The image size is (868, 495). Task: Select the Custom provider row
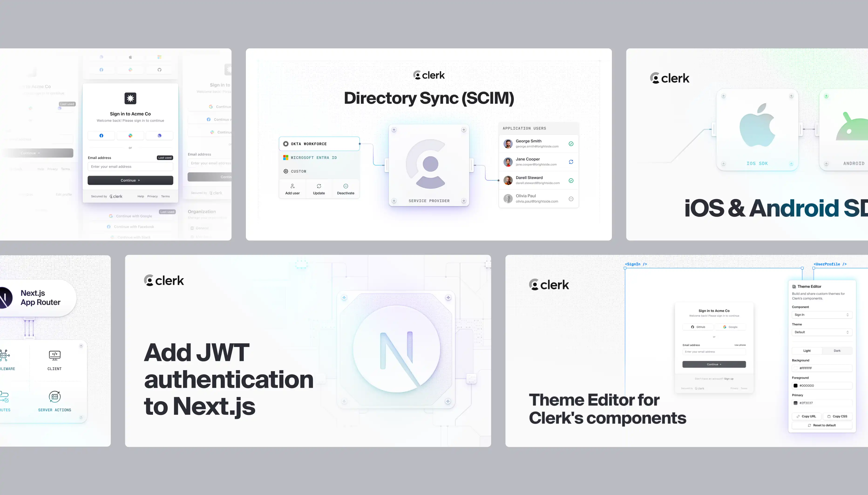coord(319,171)
